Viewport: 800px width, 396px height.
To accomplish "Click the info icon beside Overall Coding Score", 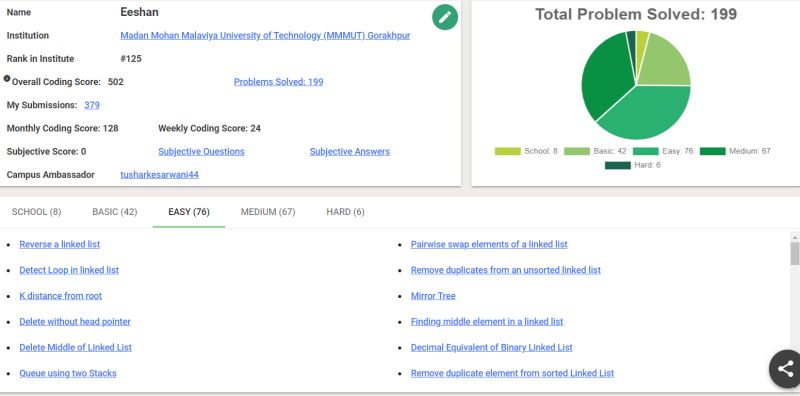I will [x=7, y=79].
